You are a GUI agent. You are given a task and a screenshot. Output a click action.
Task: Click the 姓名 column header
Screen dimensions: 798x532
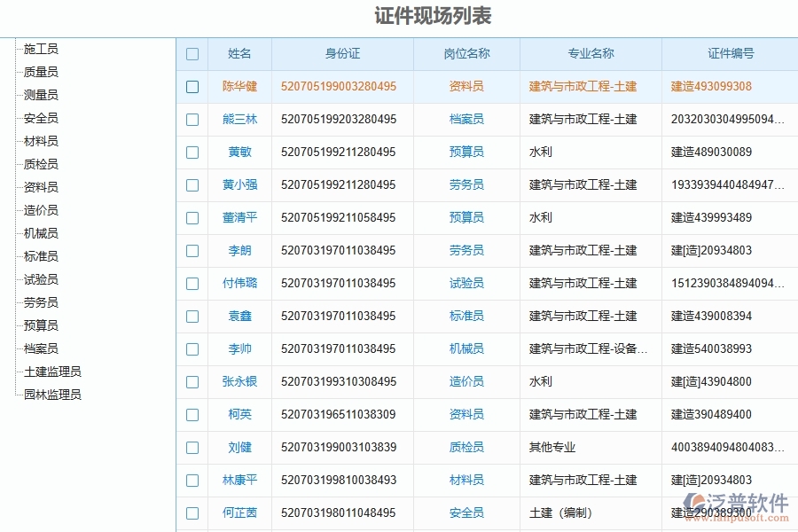239,53
